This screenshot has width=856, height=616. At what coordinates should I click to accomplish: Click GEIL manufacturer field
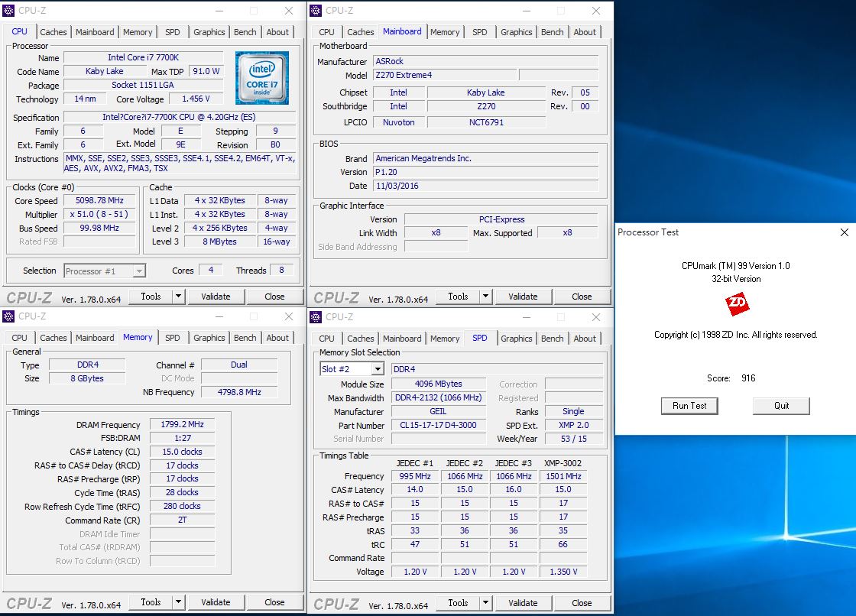tap(439, 411)
